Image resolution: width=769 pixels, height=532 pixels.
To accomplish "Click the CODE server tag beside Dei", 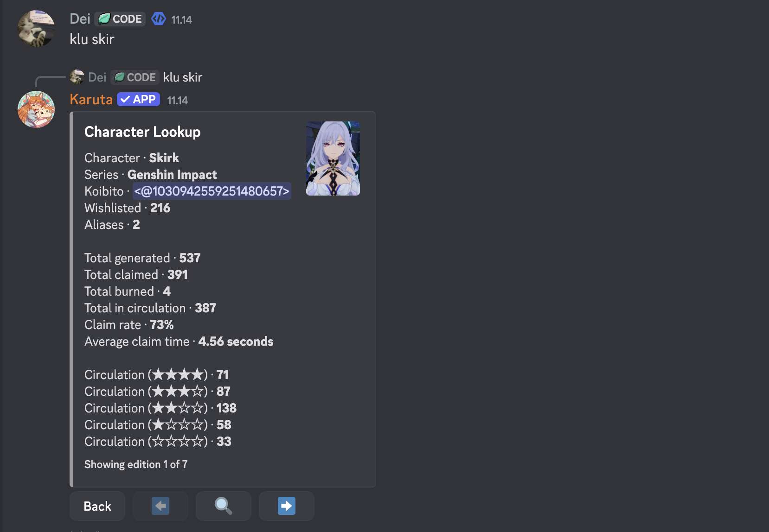I will pos(120,19).
